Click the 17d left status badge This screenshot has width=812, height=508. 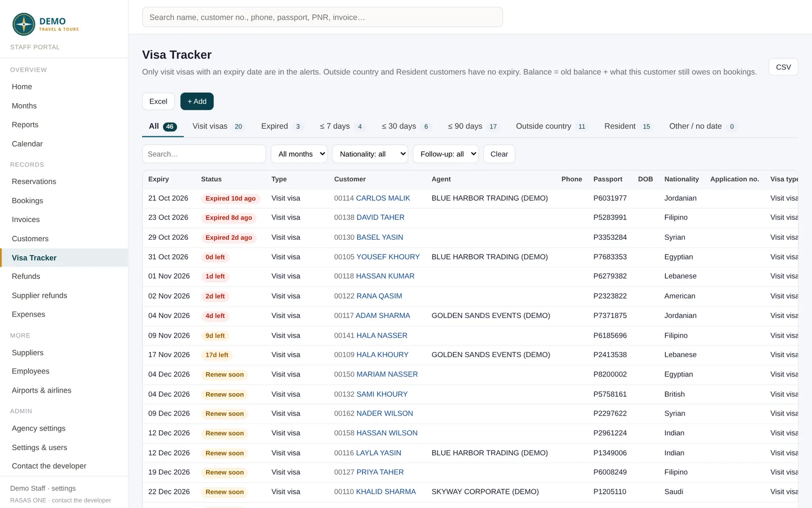tap(217, 355)
